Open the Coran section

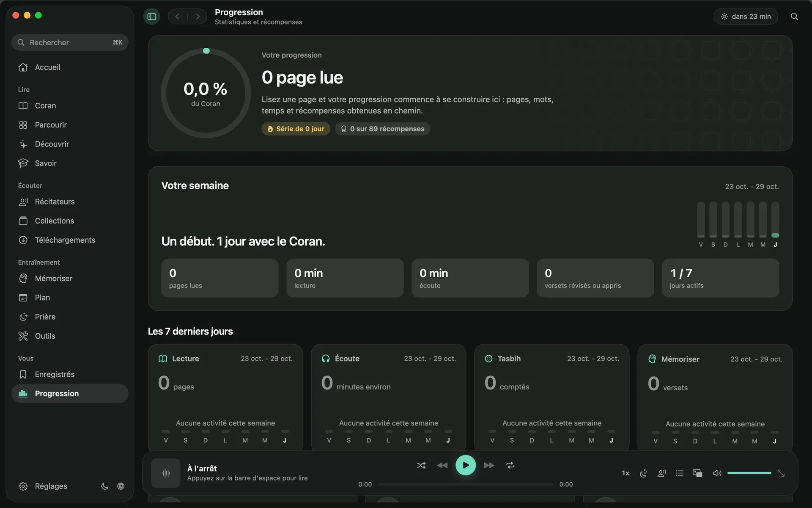tap(70, 106)
